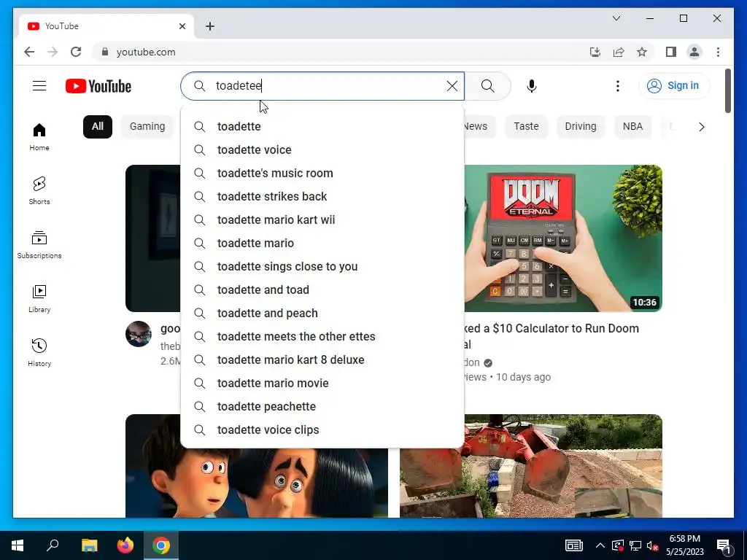747x560 pixels.
Task: Launch Firefox from the taskbar
Action: [x=125, y=545]
